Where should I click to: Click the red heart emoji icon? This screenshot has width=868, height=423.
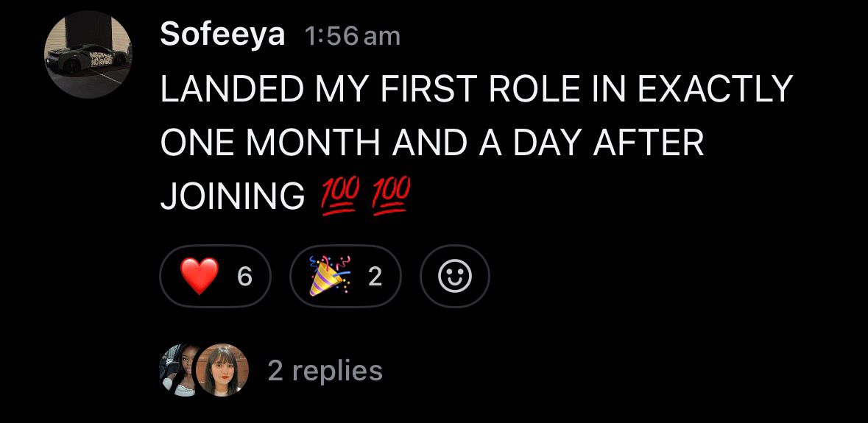click(x=200, y=277)
